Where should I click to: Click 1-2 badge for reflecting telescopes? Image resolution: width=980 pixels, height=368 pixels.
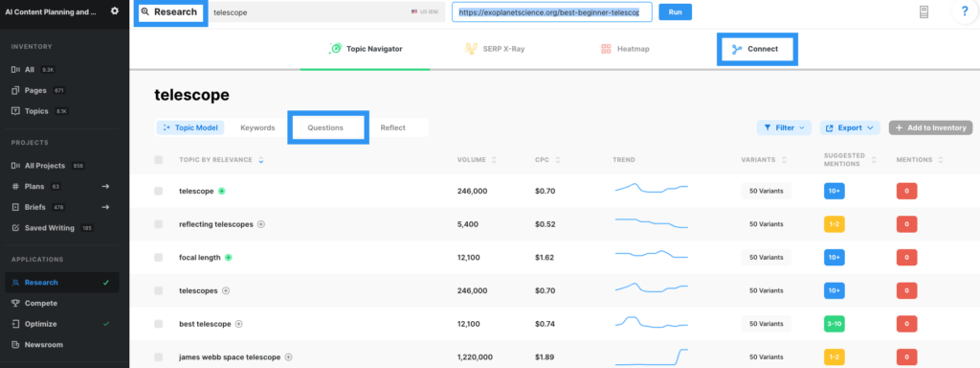pos(835,224)
